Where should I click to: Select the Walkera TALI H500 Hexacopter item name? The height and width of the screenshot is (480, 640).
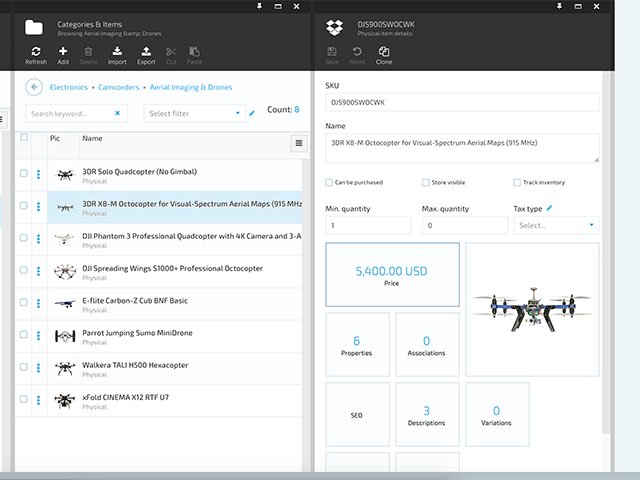135,365
